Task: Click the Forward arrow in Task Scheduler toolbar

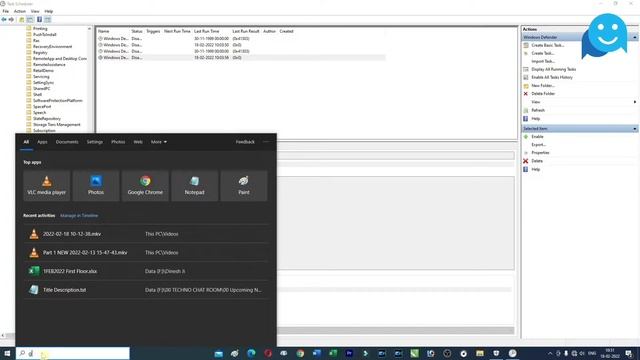Action: (x=11, y=20)
